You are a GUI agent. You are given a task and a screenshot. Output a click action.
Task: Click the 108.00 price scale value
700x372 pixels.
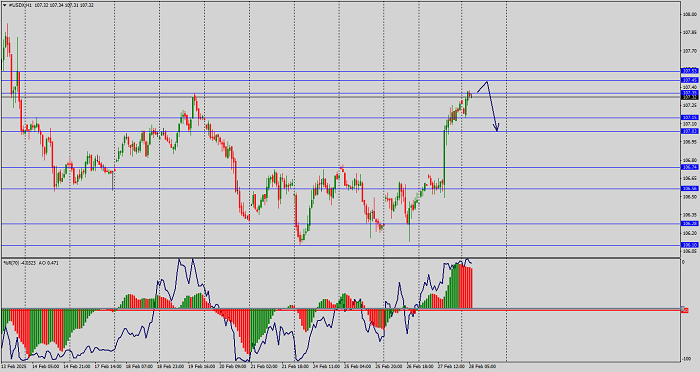click(690, 14)
